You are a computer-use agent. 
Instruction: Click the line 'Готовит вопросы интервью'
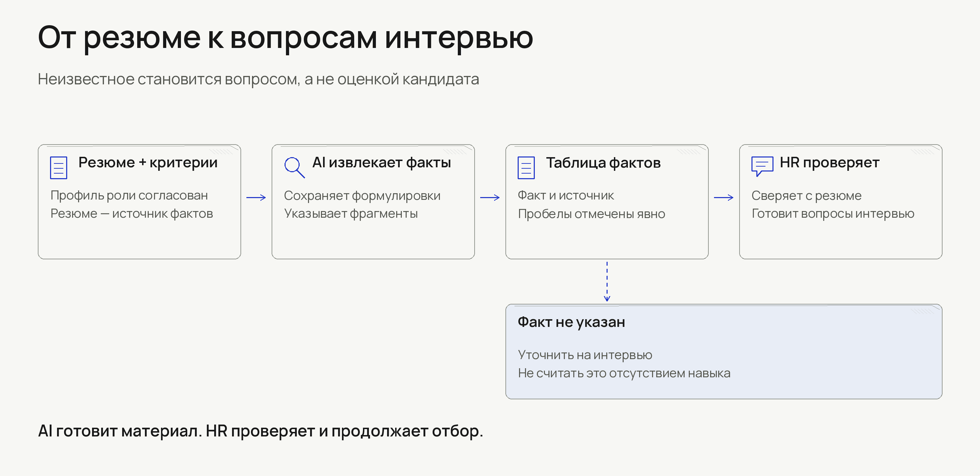(x=833, y=213)
